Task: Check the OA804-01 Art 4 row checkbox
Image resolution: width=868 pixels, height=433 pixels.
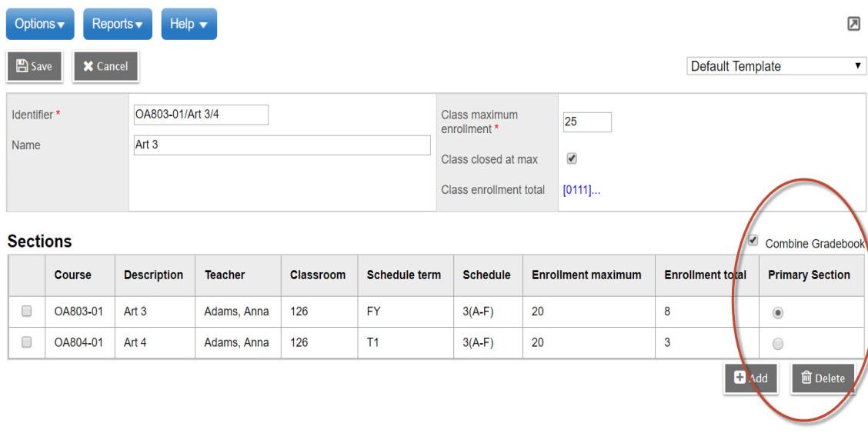Action: click(26, 343)
